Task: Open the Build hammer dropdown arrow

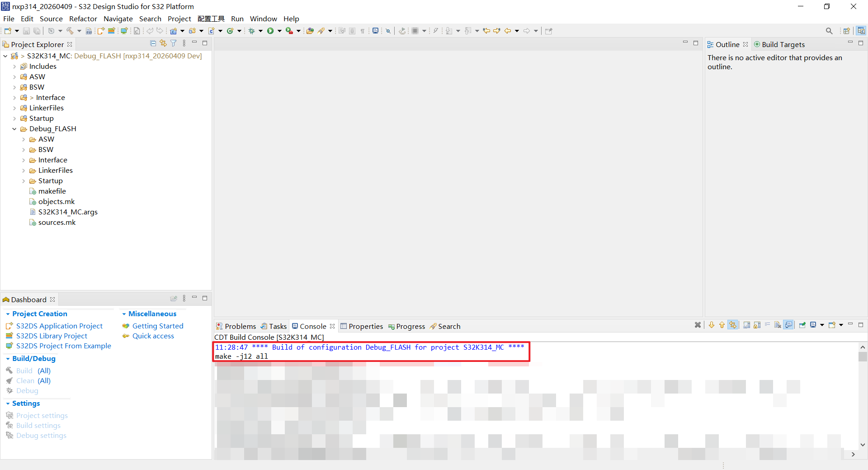Action: point(79,31)
